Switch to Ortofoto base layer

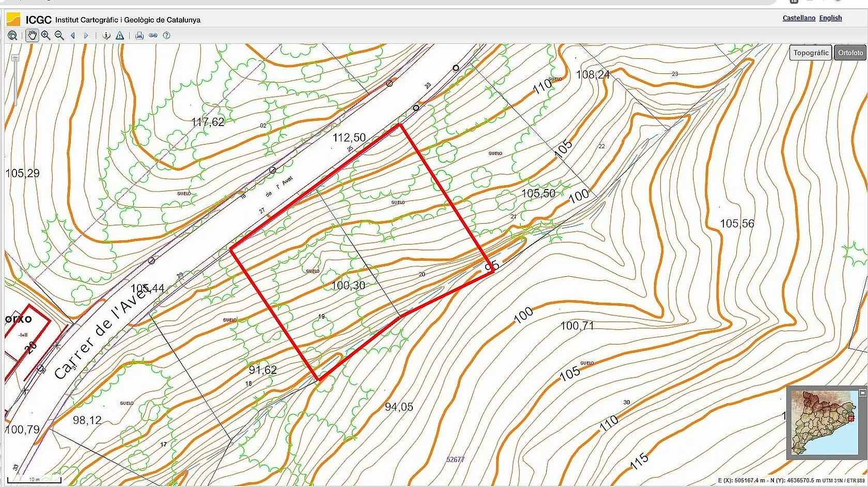850,53
